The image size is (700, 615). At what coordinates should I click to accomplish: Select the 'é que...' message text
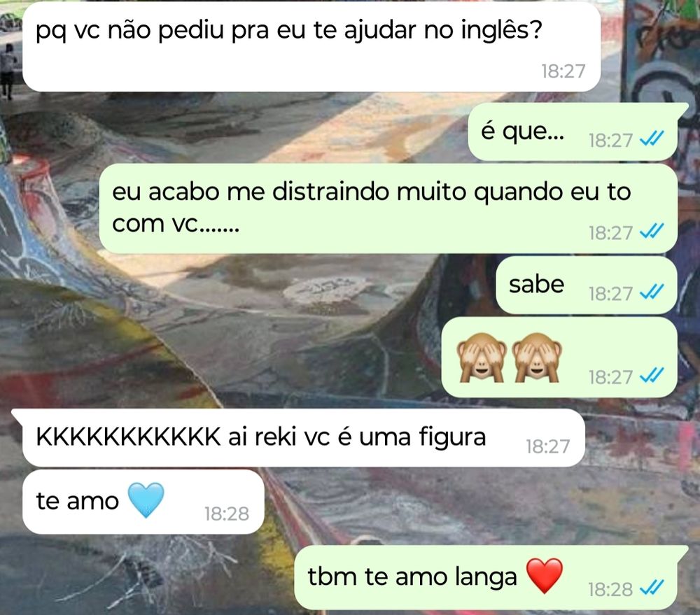(x=522, y=132)
